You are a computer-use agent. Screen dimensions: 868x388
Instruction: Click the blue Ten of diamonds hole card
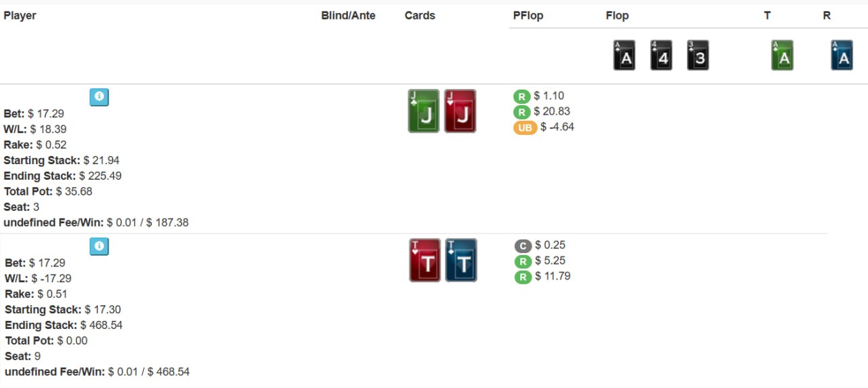pyautogui.click(x=461, y=260)
